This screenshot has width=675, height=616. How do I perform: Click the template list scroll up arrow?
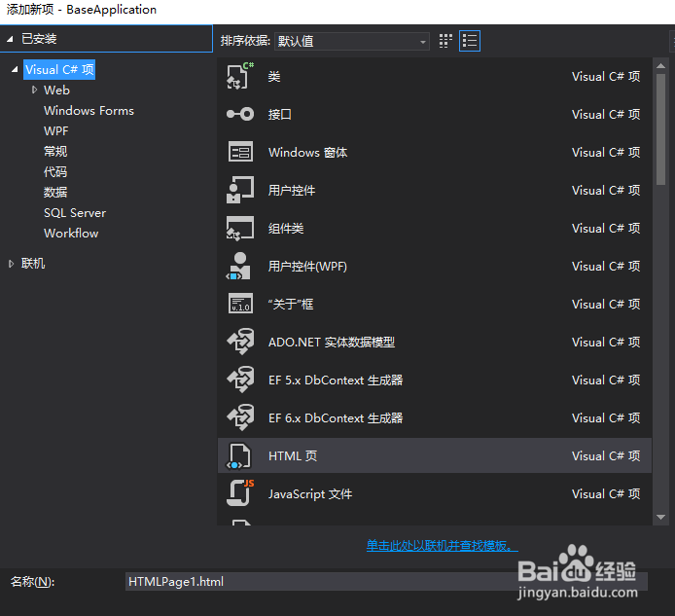tap(660, 66)
